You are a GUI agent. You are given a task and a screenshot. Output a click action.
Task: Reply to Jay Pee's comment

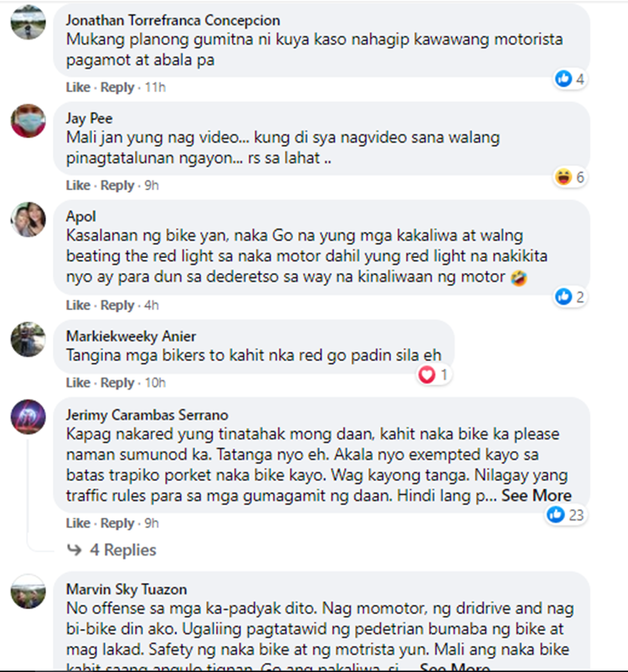coord(117,185)
